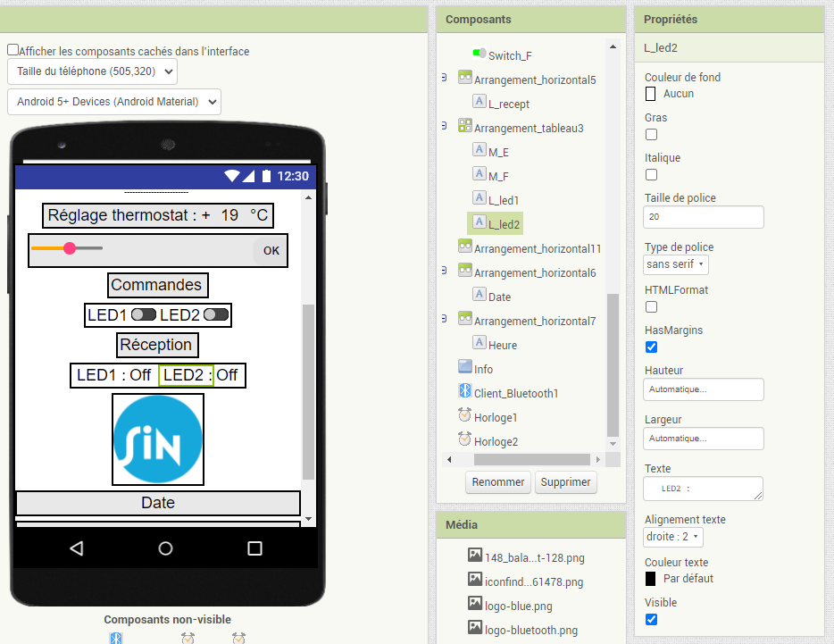Click the Heure label icon
This screenshot has width=834, height=644.
(480, 342)
